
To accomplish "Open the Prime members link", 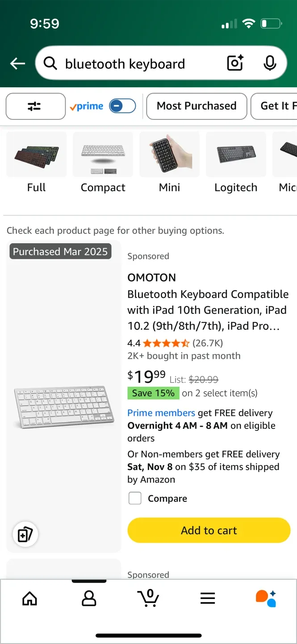I will coord(161,412).
